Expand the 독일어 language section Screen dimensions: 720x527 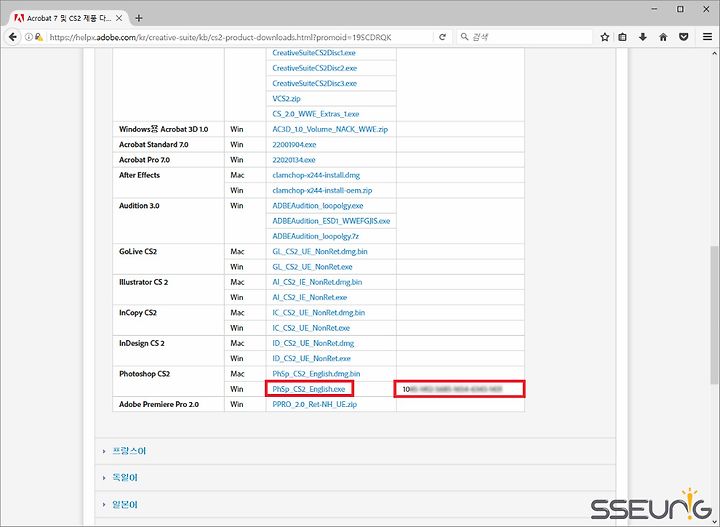coord(125,478)
